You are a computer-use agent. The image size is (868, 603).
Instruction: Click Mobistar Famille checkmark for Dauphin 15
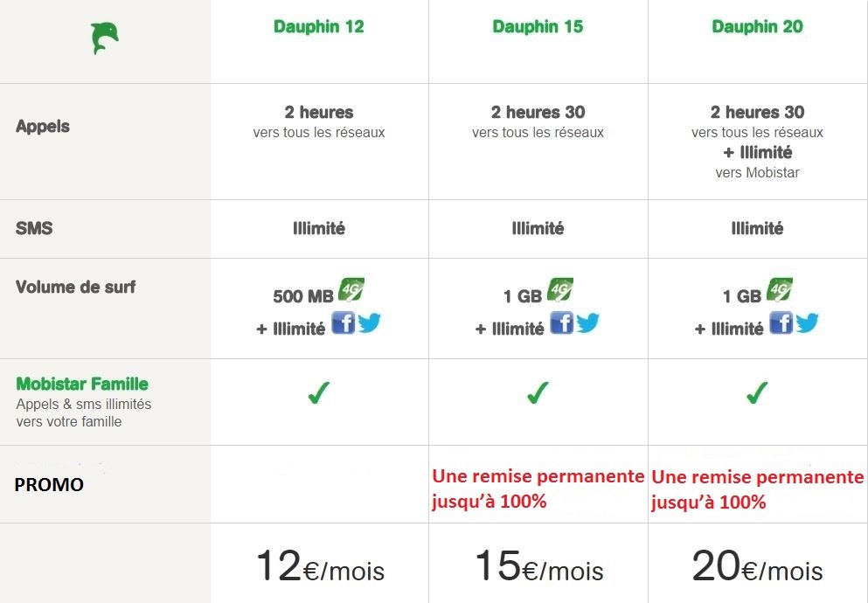(x=537, y=394)
